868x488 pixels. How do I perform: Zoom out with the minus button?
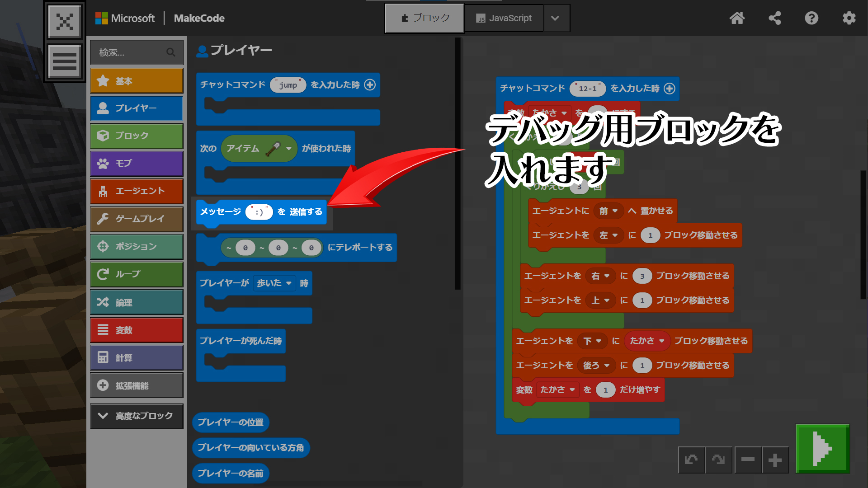[x=748, y=460]
